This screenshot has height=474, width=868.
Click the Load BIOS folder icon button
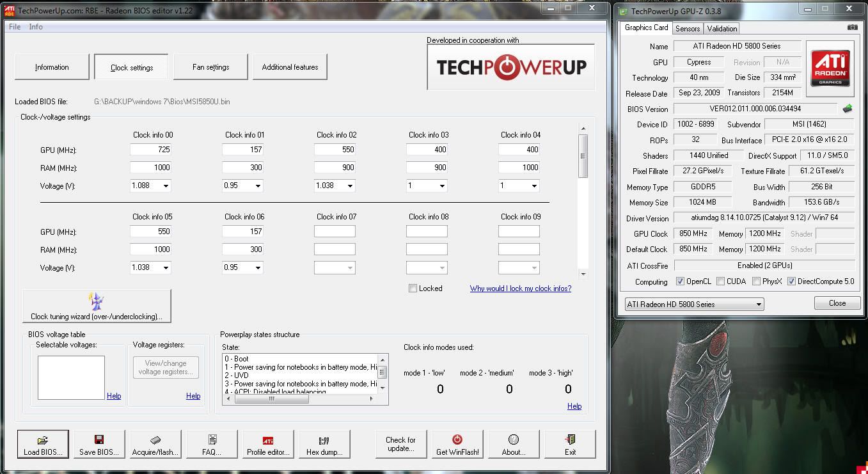(x=43, y=444)
